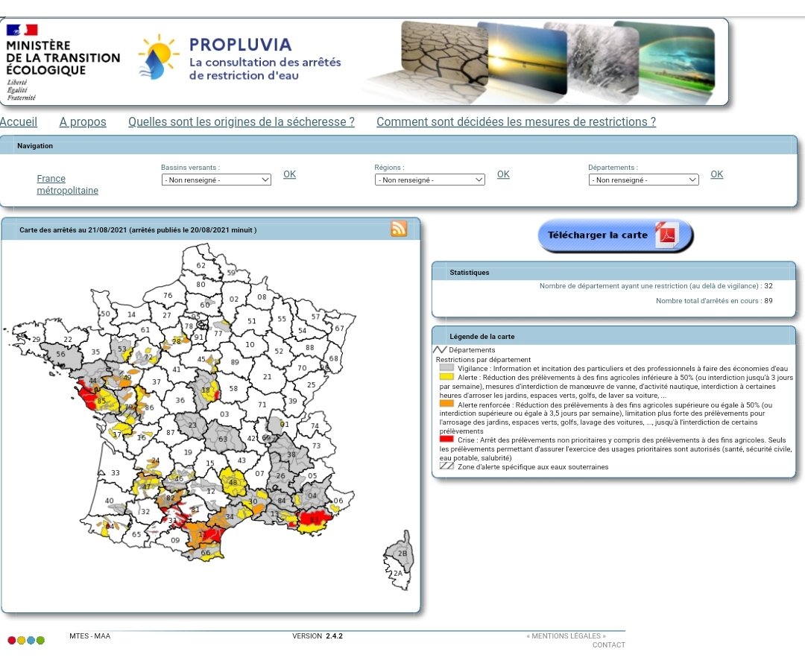Screen dimensions: 805x672
Task: Open the Régions dropdown
Action: 429,180
